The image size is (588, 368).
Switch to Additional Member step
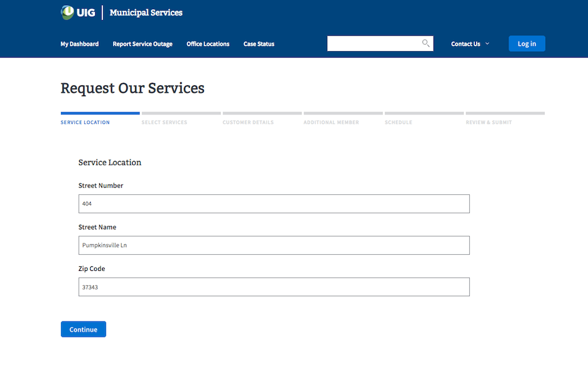[x=331, y=122]
